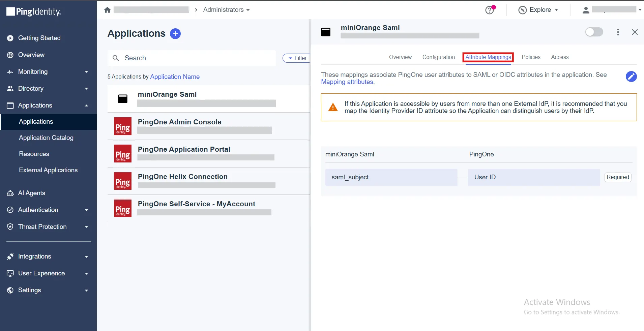
Task: Open the help question mark icon
Action: [490, 10]
